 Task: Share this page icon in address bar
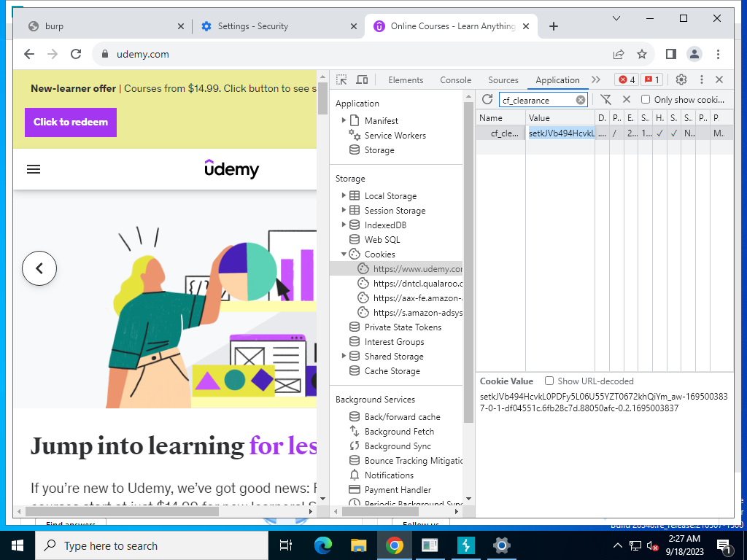tap(619, 54)
